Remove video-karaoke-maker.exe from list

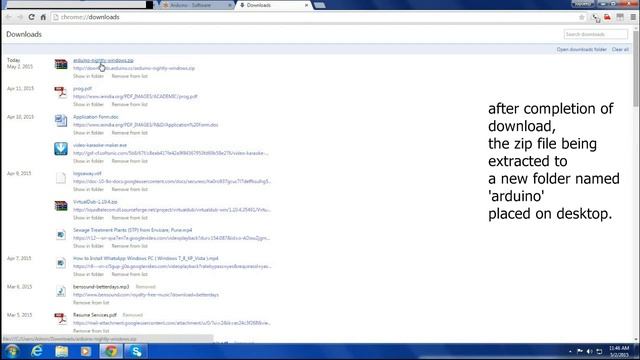[x=129, y=161]
